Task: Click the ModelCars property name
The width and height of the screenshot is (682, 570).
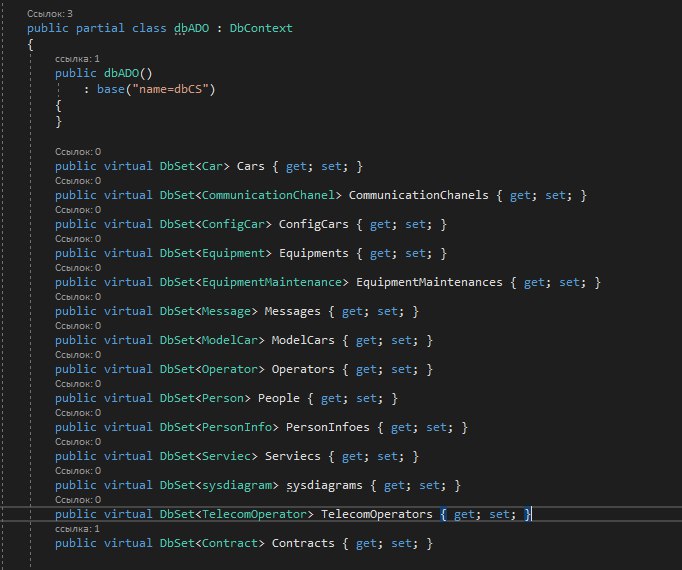Action: (303, 340)
